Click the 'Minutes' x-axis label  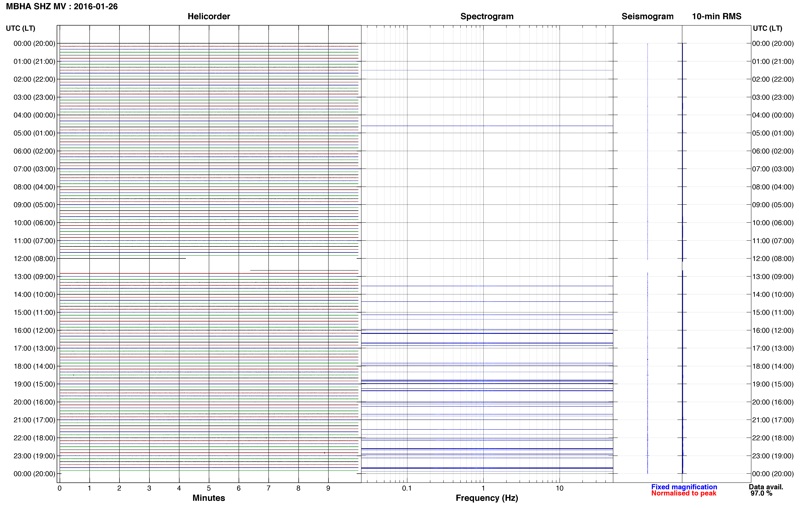[209, 498]
